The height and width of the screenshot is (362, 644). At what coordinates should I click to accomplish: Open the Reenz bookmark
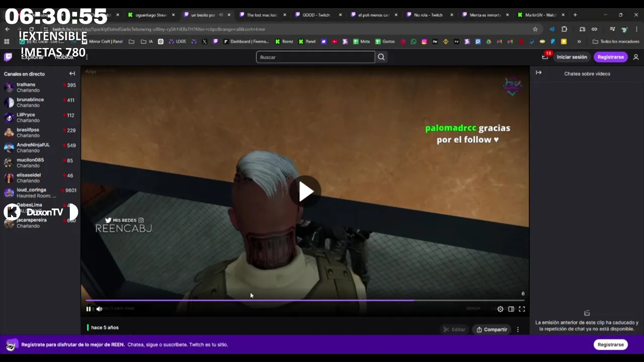284,42
